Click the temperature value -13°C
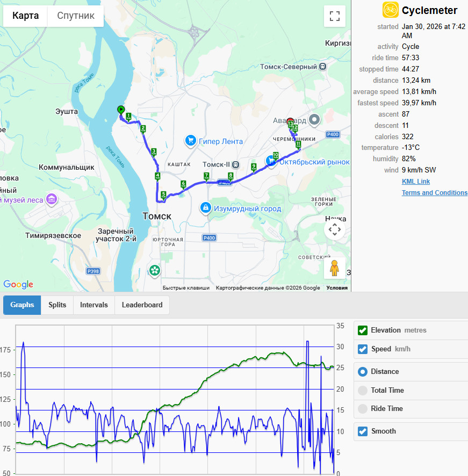The height and width of the screenshot is (476, 468). [411, 148]
